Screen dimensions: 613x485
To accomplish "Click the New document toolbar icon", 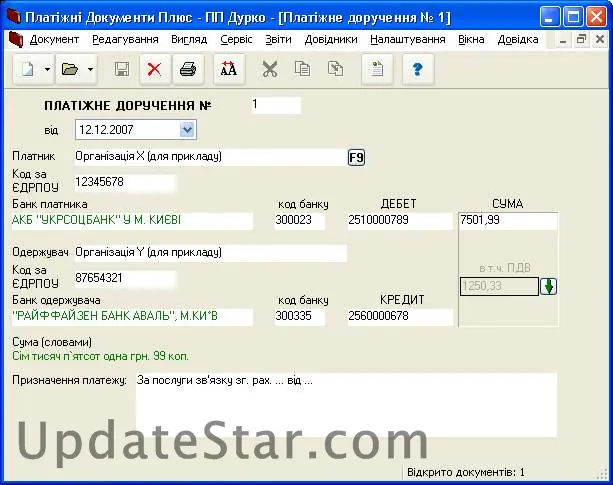I will [x=27, y=70].
